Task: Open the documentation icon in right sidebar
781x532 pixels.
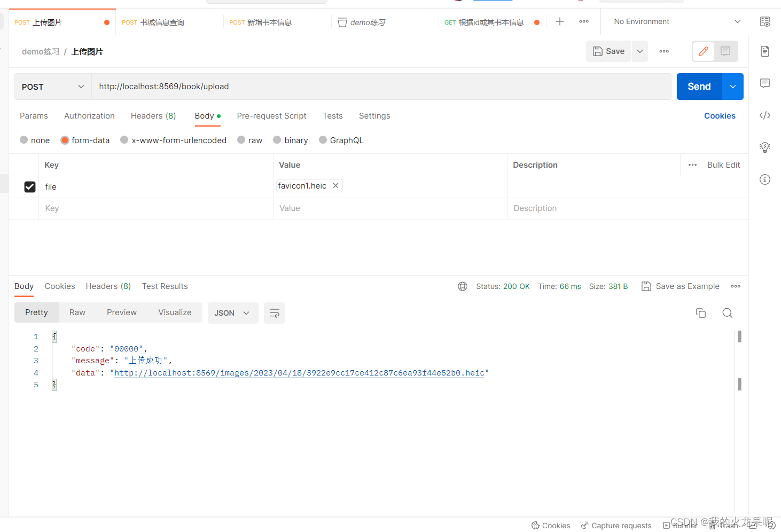Action: (765, 51)
